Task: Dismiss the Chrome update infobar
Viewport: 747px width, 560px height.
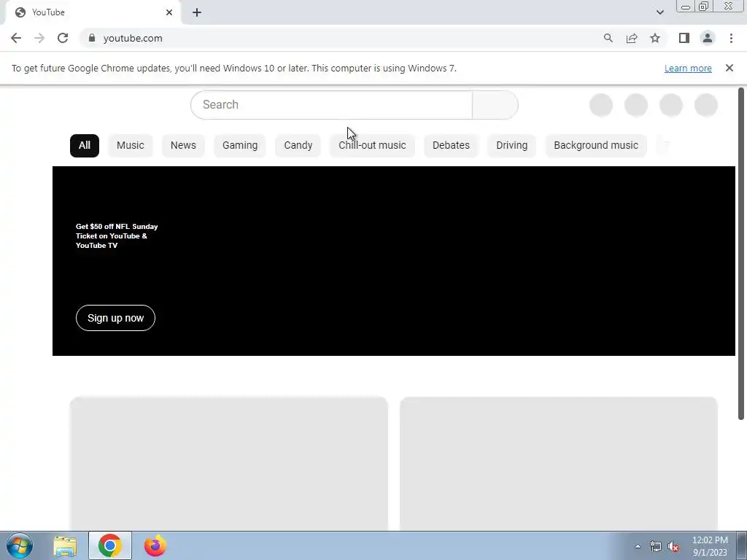Action: [x=729, y=68]
